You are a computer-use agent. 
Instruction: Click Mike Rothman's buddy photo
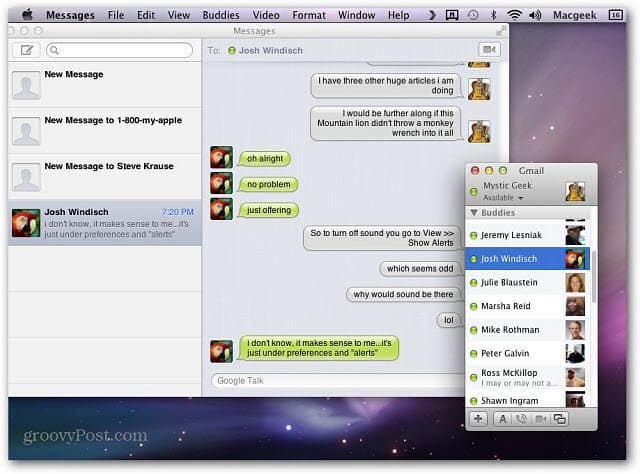(x=575, y=330)
